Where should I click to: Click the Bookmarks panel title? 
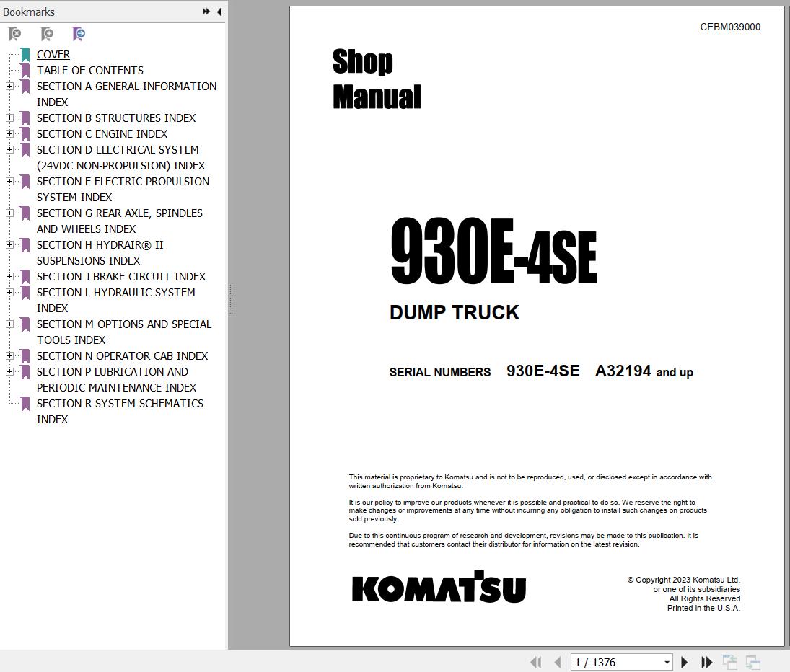coord(29,12)
